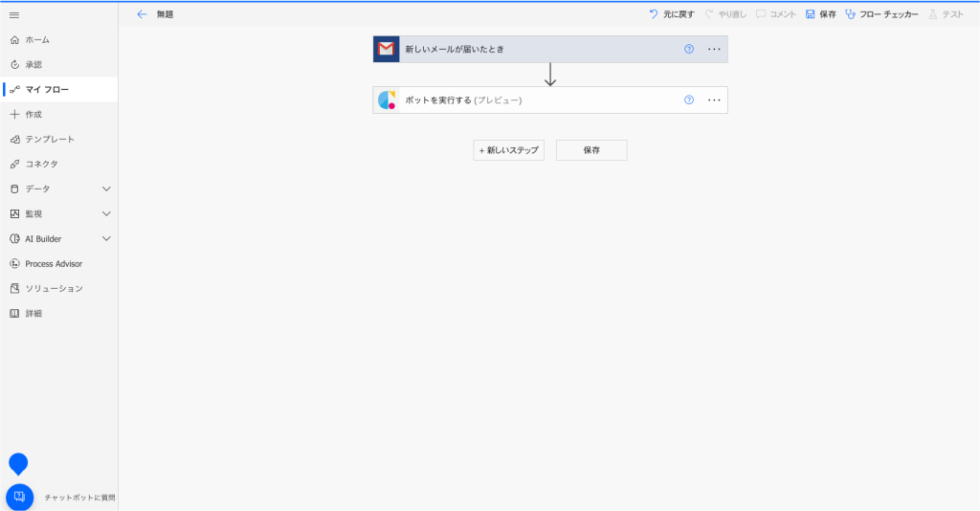Click the ソリューション icon
980x511 pixels.
pos(15,289)
